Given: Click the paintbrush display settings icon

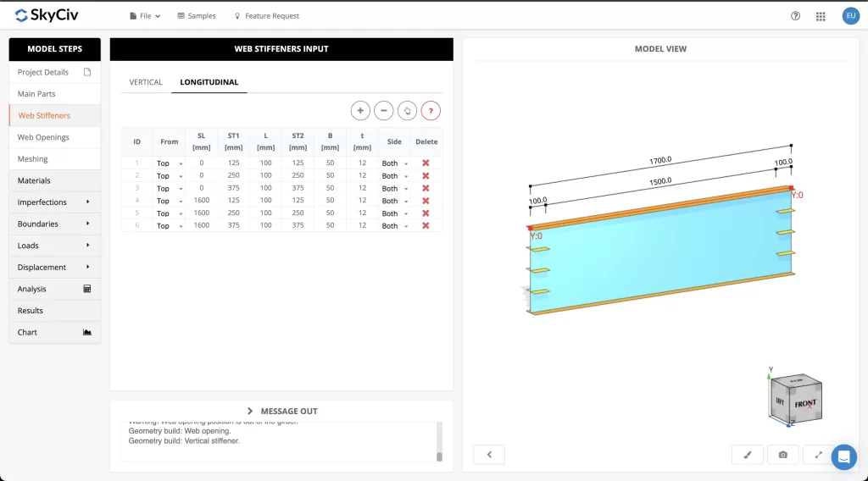Looking at the screenshot, I should 747,455.
